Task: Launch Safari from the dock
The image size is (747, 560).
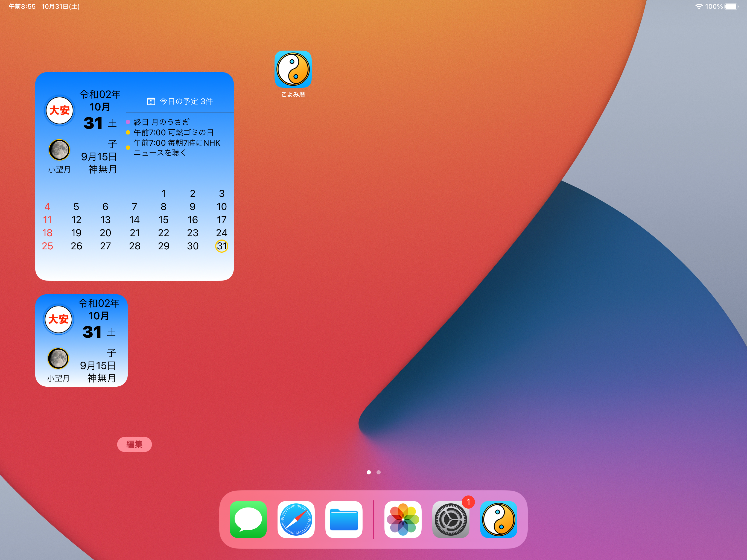Action: pyautogui.click(x=296, y=519)
